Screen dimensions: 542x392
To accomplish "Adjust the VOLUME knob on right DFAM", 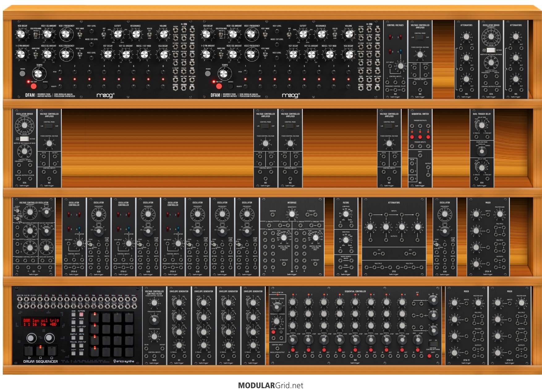I will (x=349, y=34).
